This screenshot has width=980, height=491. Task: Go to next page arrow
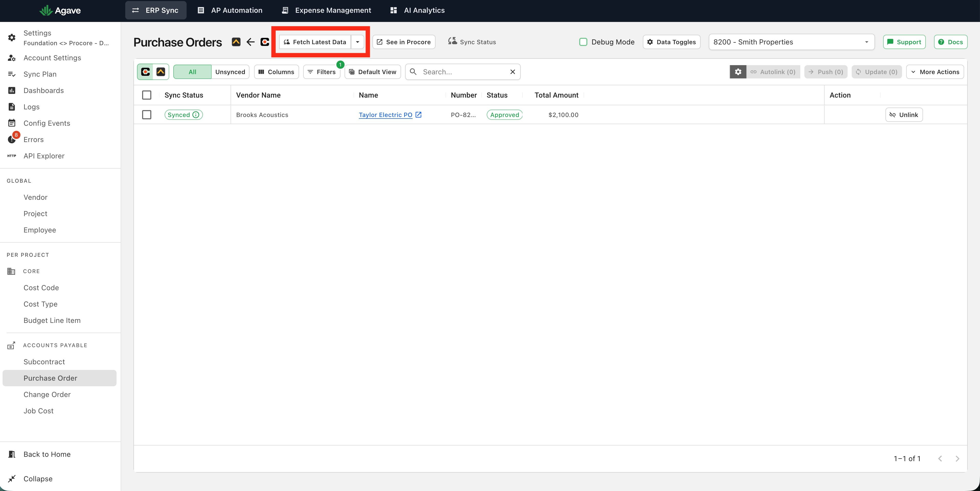point(957,459)
